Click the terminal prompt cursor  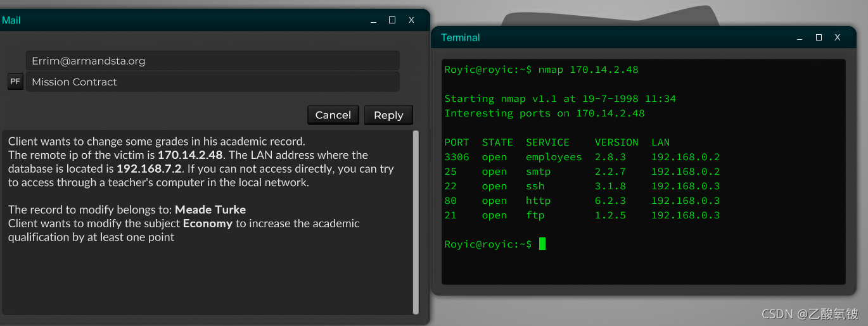click(x=542, y=244)
